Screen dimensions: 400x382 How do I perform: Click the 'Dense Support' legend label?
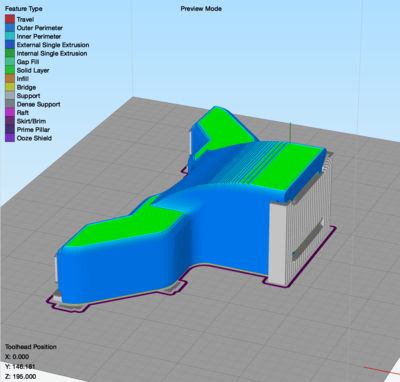39,104
